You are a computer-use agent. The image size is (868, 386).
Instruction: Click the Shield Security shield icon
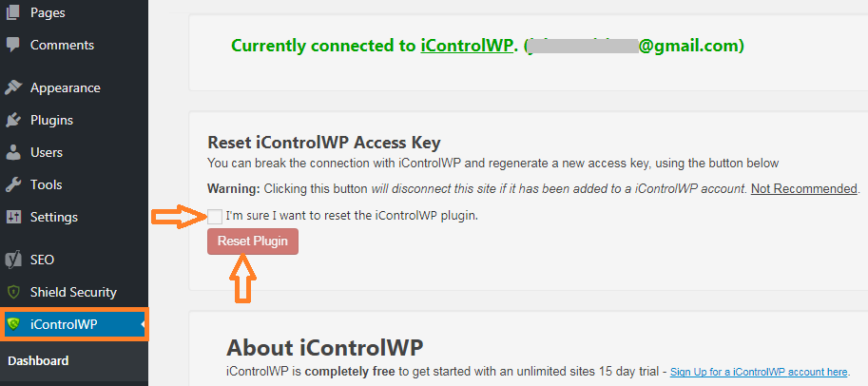coord(12,292)
